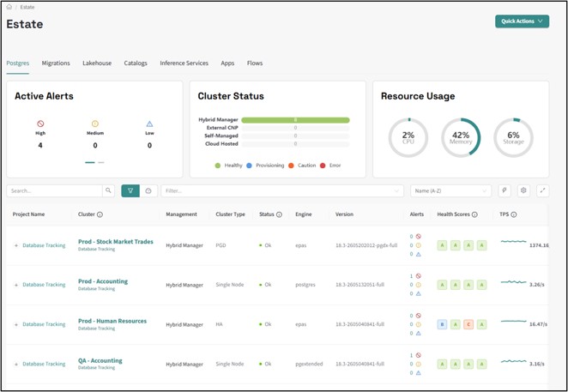The image size is (568, 392).
Task: Open the Quick Actions dropdown
Action: pyautogui.click(x=522, y=21)
